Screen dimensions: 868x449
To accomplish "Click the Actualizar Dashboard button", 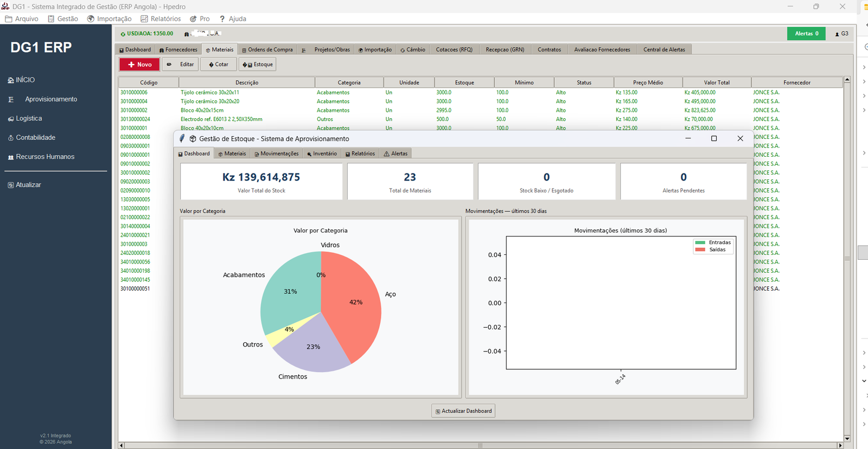I will pyautogui.click(x=463, y=411).
